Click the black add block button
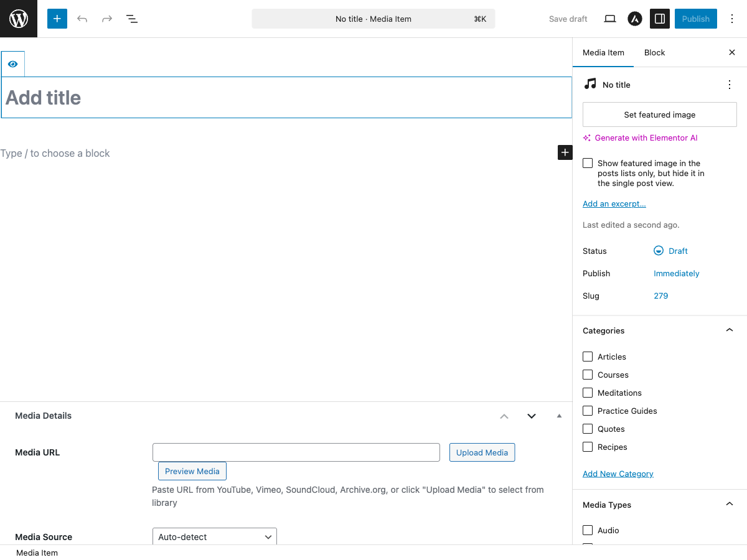Viewport: 747px width, 560px height. (x=565, y=152)
